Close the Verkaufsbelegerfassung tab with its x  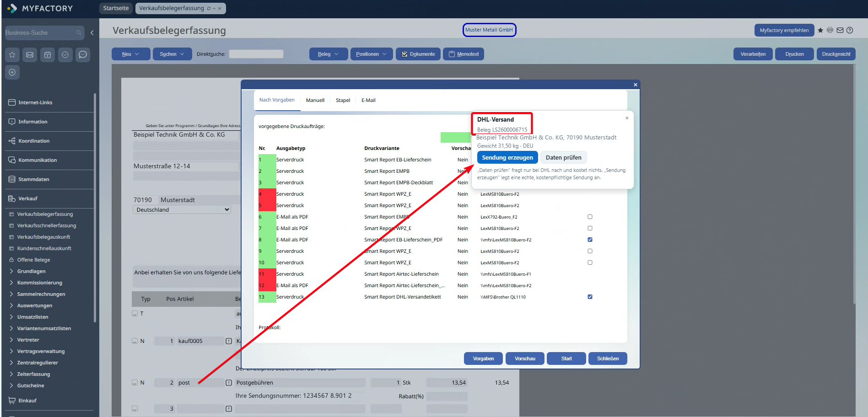220,8
